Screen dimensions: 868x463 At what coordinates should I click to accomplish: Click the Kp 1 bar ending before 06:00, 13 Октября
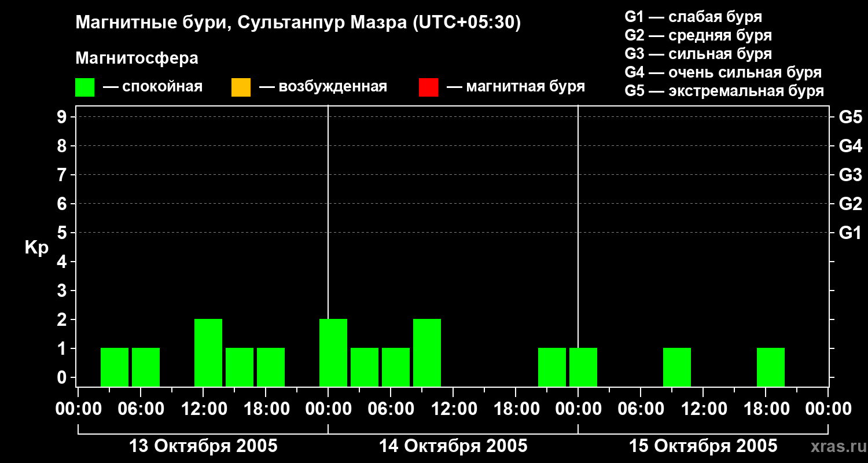coord(115,368)
